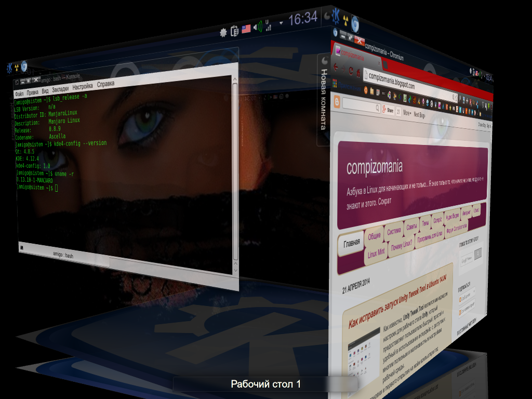
Task: Open Klipper clipboard tray icon
Action: (x=234, y=31)
